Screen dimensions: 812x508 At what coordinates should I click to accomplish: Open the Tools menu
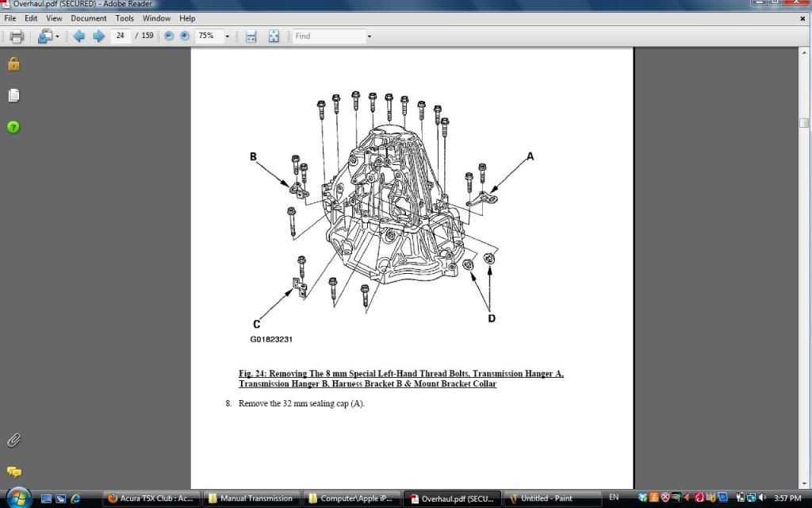(124, 18)
